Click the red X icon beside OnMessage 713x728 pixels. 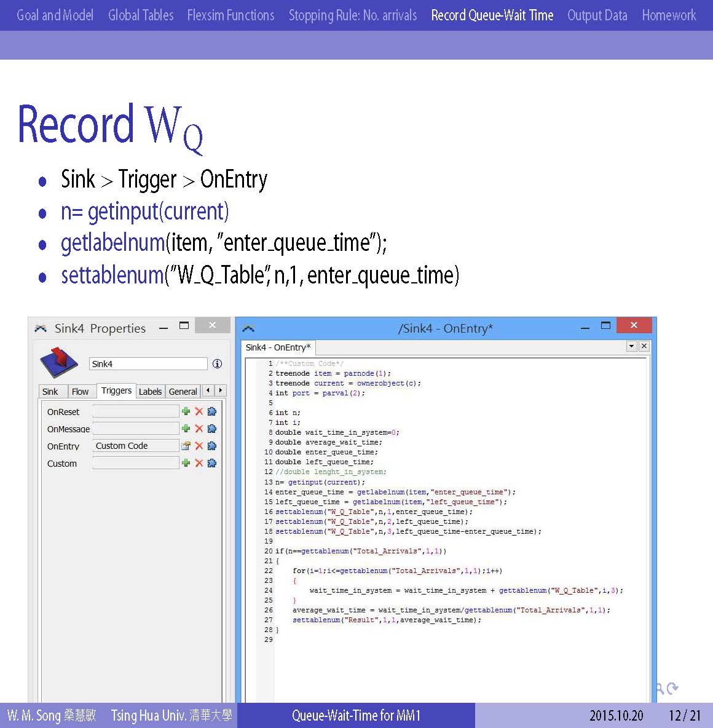point(199,429)
